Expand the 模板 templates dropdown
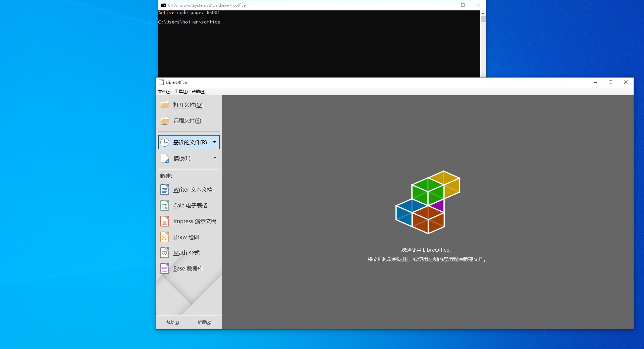644x349 pixels. 215,158
